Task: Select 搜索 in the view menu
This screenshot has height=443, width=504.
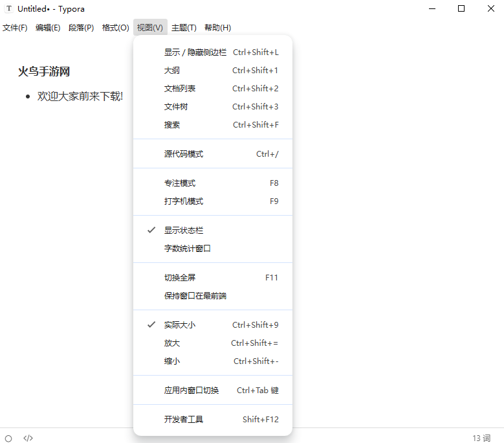Action: [213, 124]
